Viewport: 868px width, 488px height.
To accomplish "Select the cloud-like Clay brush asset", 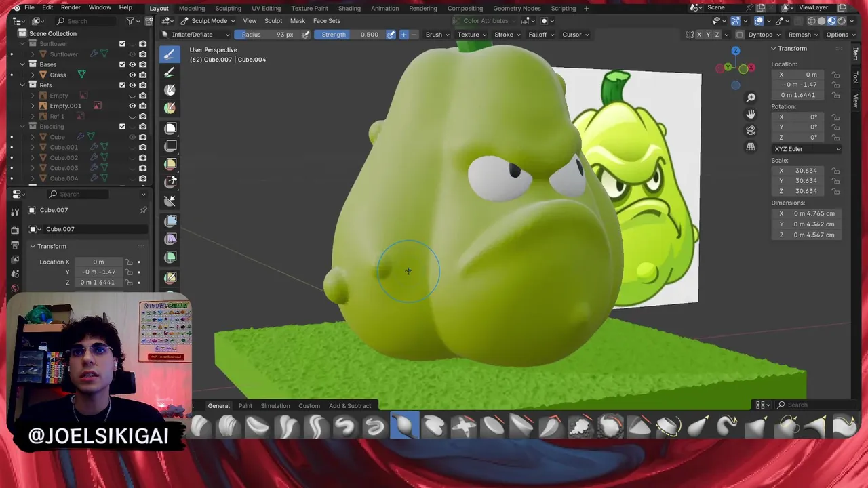I will coord(580,426).
